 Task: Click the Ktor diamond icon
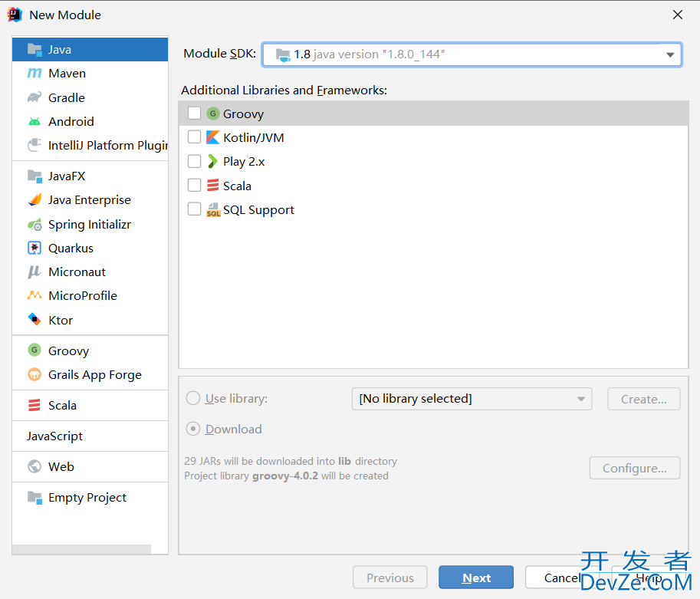35,320
